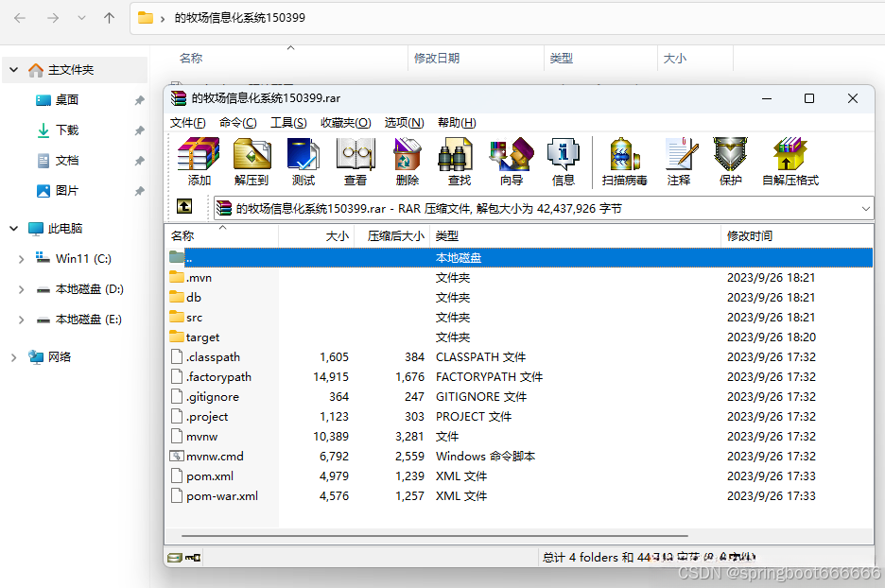Click Explorer back arrow
Viewport: 885px width, 588px height.
click(x=20, y=18)
